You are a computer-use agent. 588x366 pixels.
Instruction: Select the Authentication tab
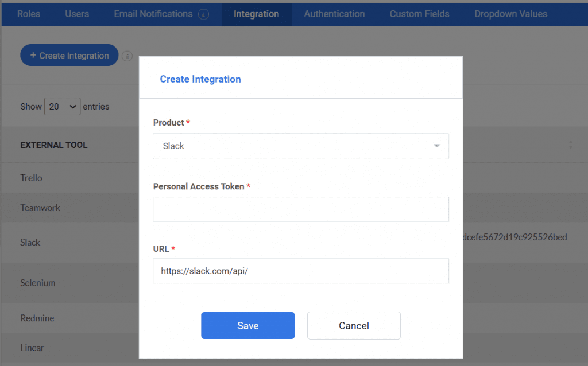(334, 14)
